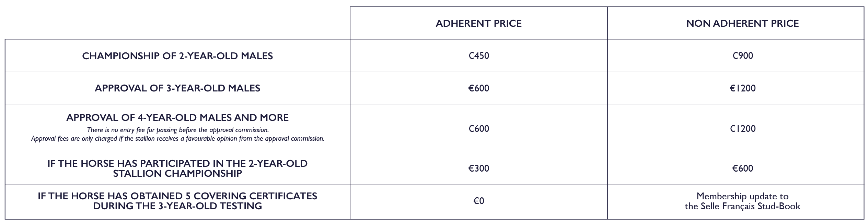868x224 pixels.
Task: Click the Membership update to Stud-Book text
Action: point(742,196)
